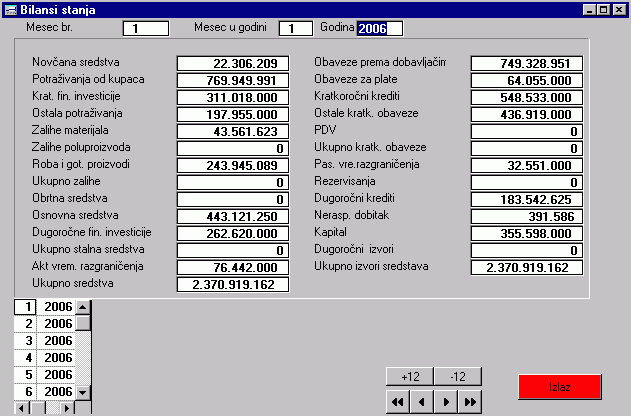
Task: Click the -12 months button
Action: (458, 377)
